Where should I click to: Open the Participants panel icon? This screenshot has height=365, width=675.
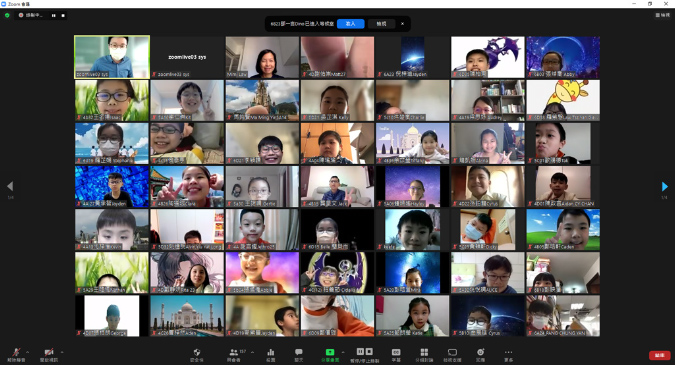click(x=234, y=352)
